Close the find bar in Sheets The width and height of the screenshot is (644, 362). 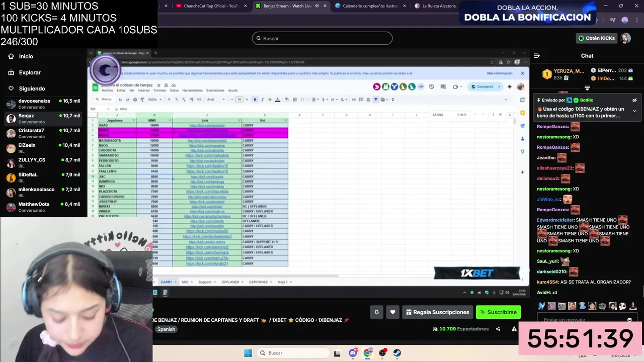pyautogui.click(x=500, y=115)
